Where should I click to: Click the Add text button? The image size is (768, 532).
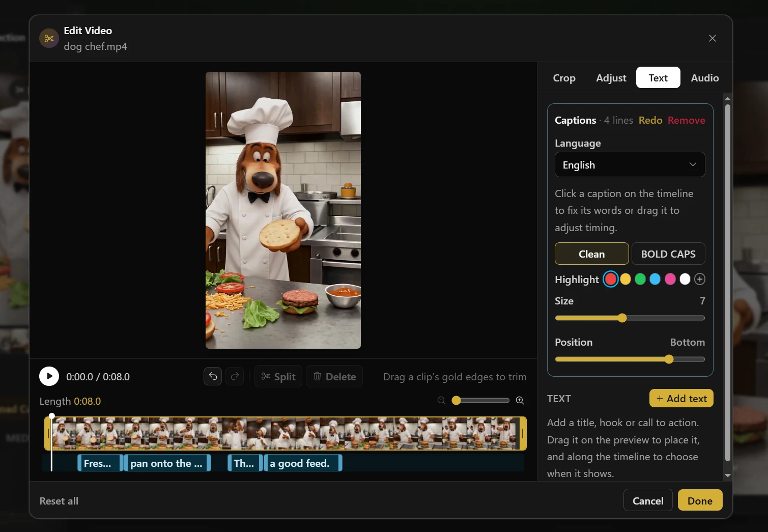click(x=681, y=398)
